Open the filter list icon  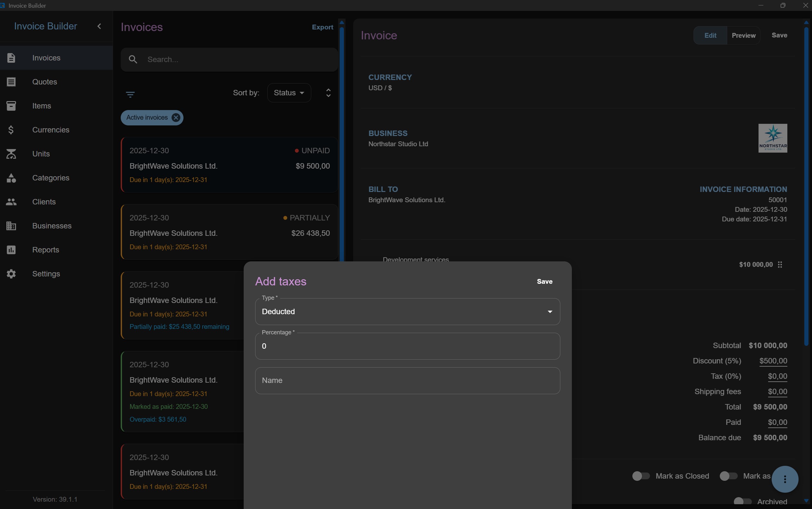click(130, 94)
